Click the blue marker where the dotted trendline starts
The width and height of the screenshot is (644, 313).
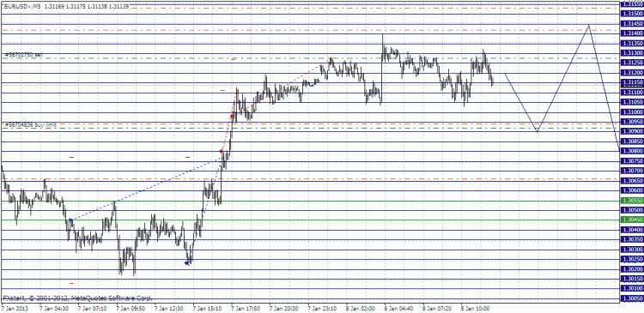click(x=70, y=220)
